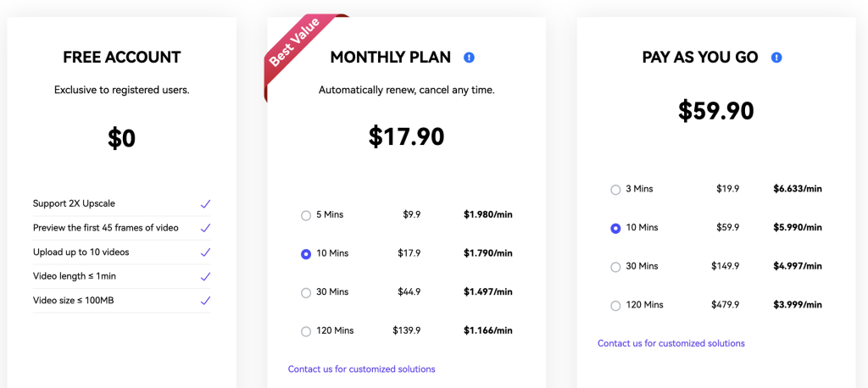Select 3 Mins Pay As You Go option
This screenshot has height=388, width=868.
(615, 190)
